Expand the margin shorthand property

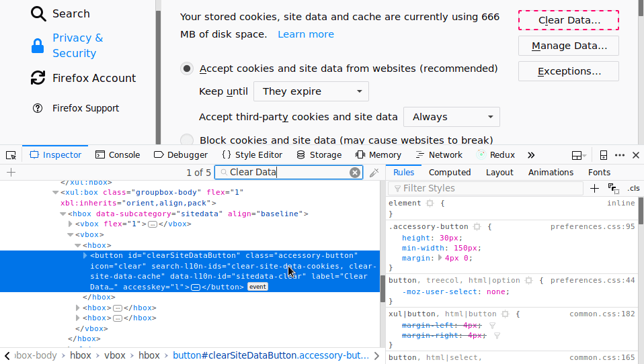[x=440, y=258]
